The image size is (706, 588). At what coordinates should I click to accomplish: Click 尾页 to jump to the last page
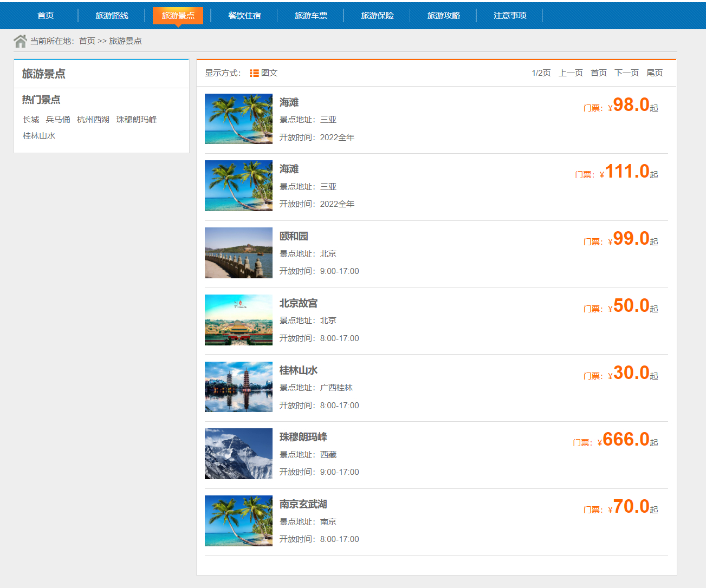click(655, 72)
